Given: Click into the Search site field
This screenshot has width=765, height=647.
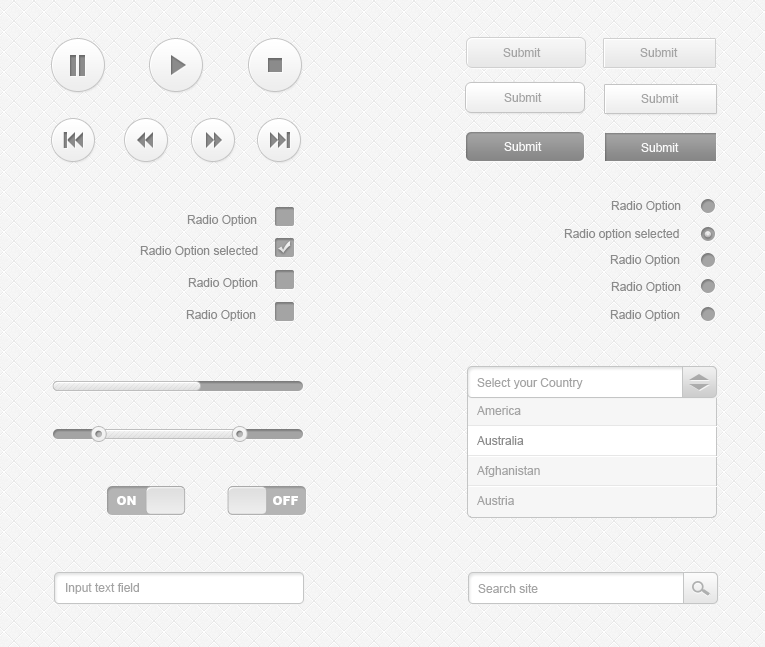Looking at the screenshot, I should pos(576,588).
